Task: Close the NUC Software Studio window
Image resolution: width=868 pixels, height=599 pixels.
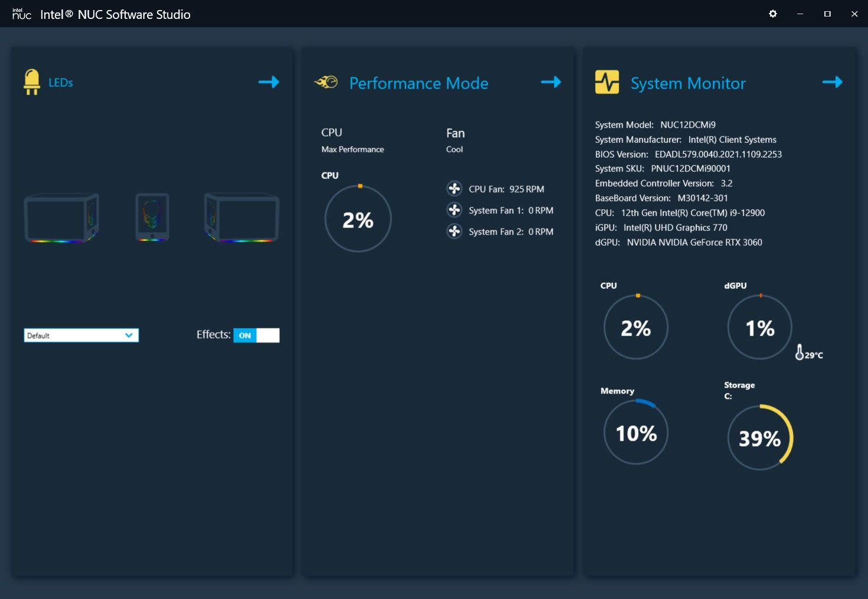Action: coord(854,14)
